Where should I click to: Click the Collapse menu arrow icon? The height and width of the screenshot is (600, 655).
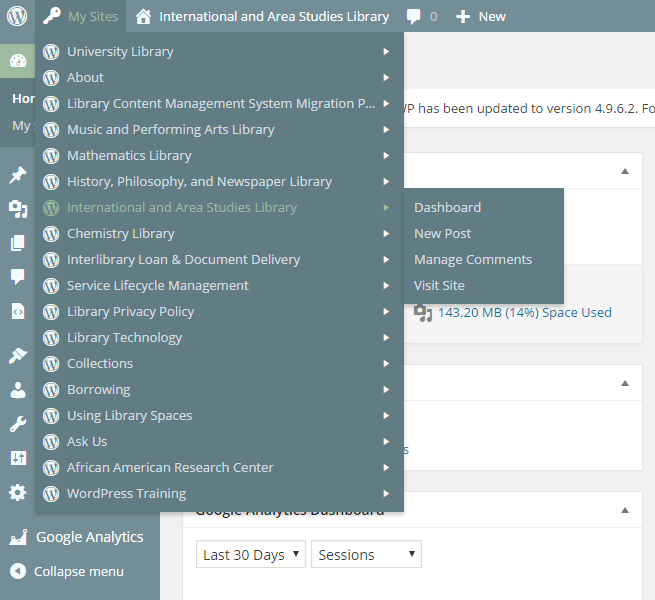tap(18, 571)
